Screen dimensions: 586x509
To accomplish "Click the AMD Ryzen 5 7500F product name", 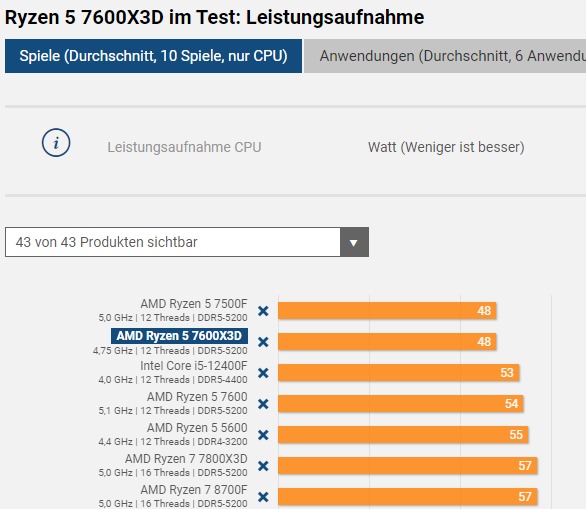I will click(194, 304).
